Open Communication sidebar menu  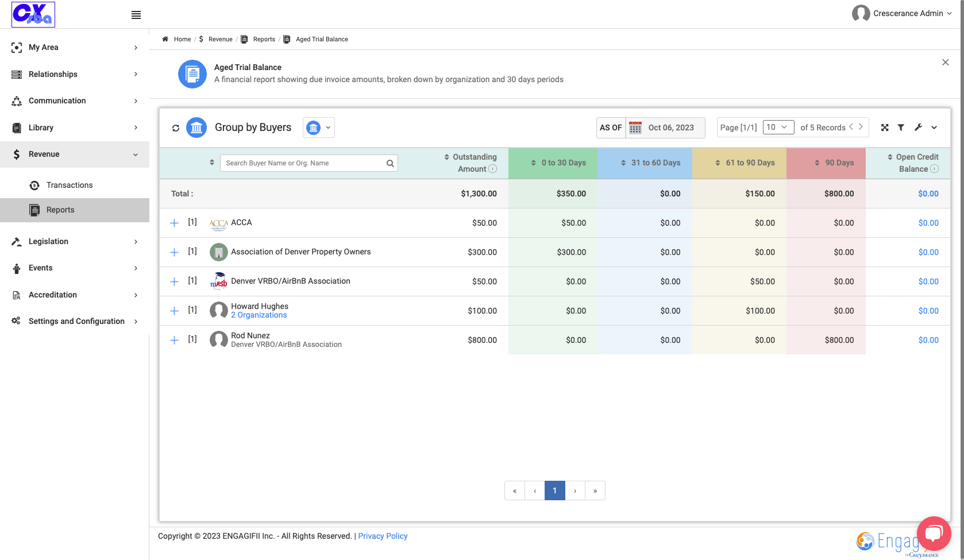point(75,101)
